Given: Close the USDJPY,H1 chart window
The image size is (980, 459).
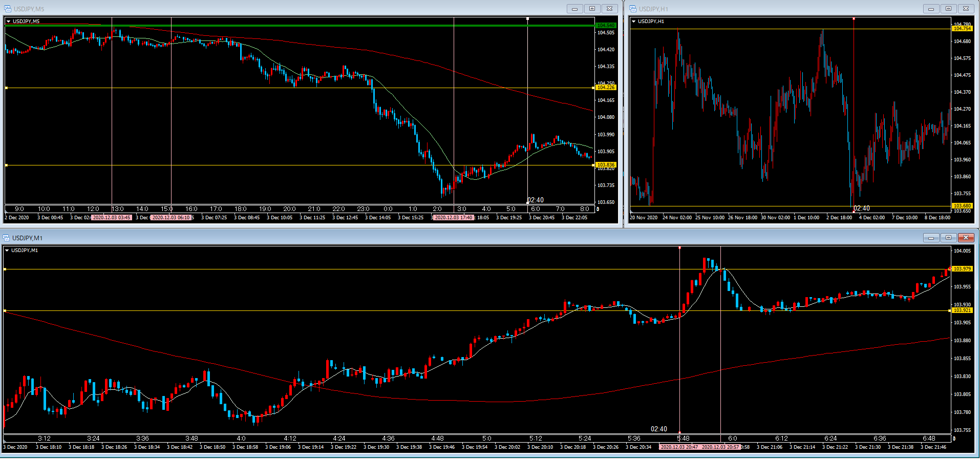Looking at the screenshot, I should 966,9.
